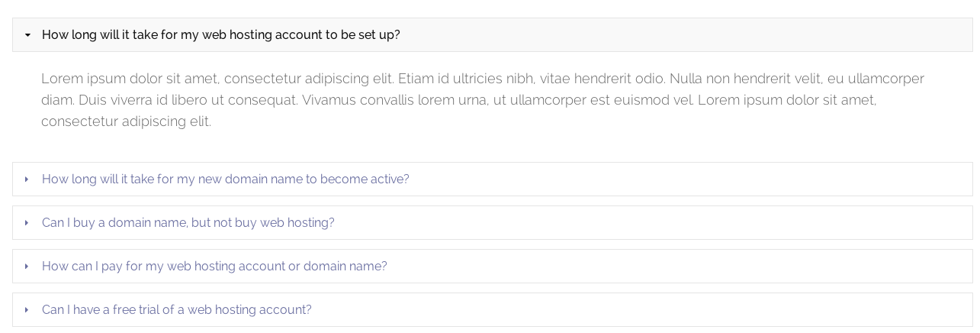Click last answer line 'consectetur adipiscing elit.'

(126, 121)
